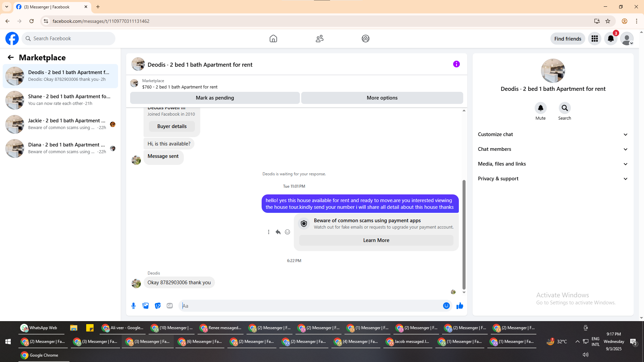Open the Shane apartment conversation
This screenshot has width=644, height=362.
(x=60, y=100)
